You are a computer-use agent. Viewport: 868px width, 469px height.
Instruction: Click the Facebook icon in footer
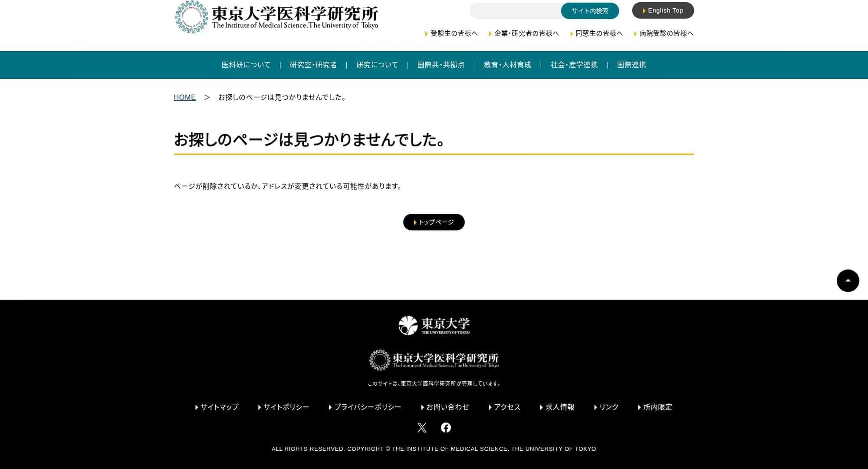446,428
